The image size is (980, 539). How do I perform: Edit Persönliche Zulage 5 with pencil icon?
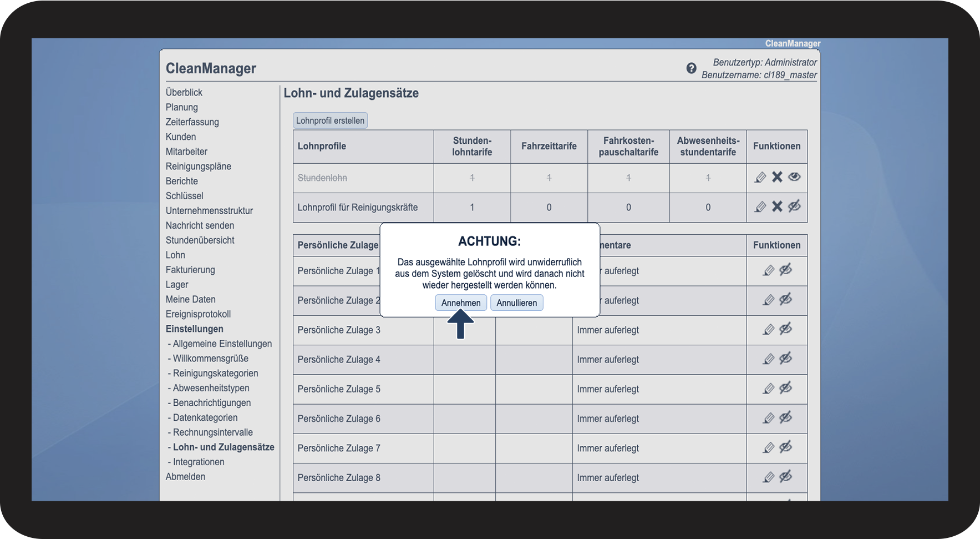coord(768,389)
